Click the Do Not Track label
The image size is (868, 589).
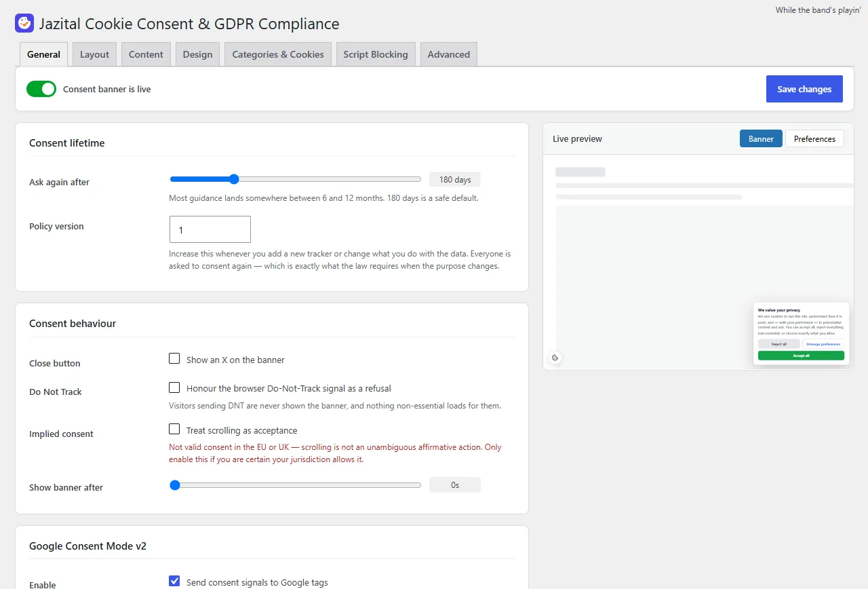pyautogui.click(x=56, y=392)
